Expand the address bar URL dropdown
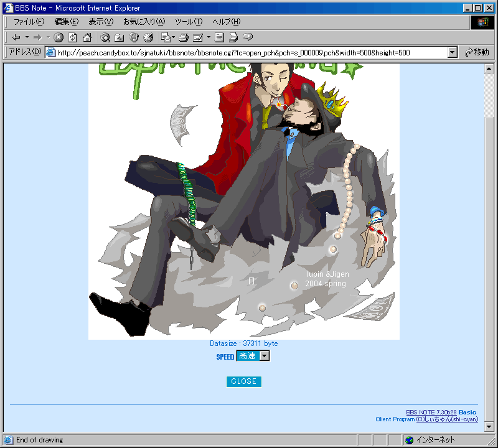 tap(453, 52)
